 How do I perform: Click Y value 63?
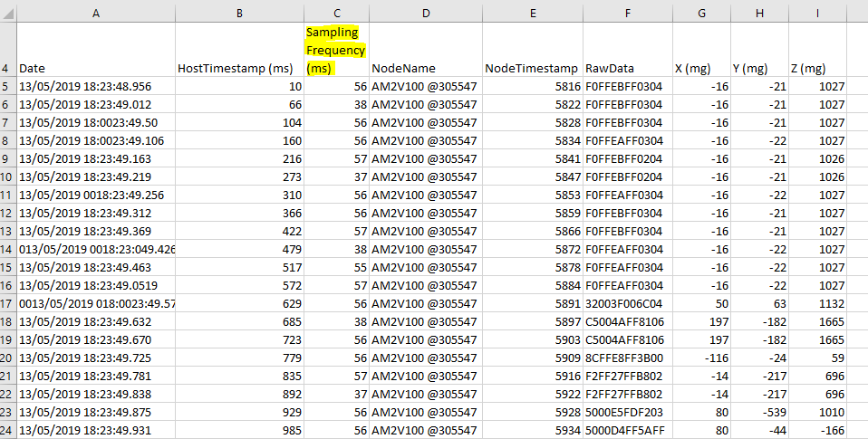[759, 303]
